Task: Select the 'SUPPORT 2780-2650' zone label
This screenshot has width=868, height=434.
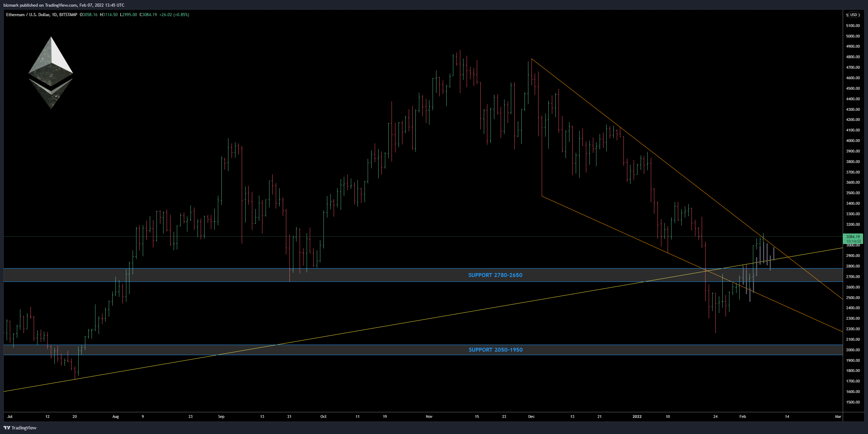Action: pyautogui.click(x=495, y=275)
